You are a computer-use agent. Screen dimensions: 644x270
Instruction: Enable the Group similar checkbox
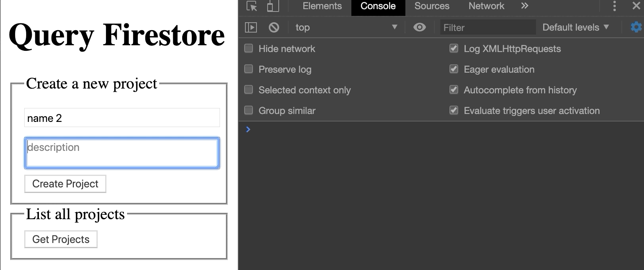249,110
